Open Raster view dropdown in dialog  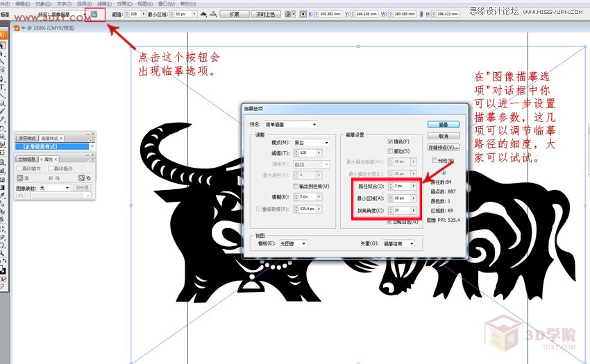click(293, 243)
